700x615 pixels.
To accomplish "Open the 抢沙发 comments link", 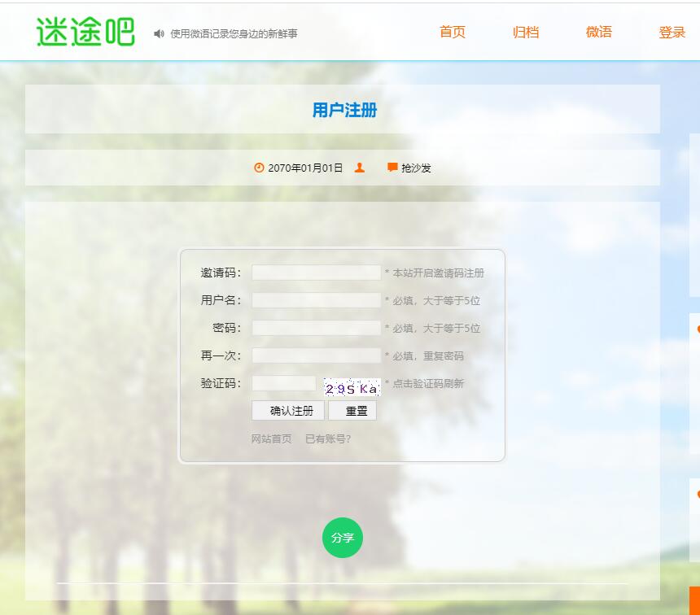I will pos(416,168).
